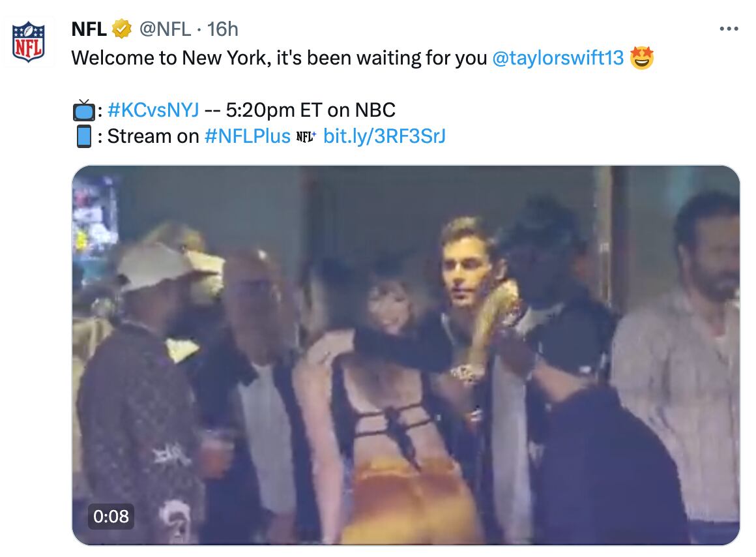Click the gold verified badge beside NFL
Viewport: 756px width, 557px height.
[x=122, y=29]
